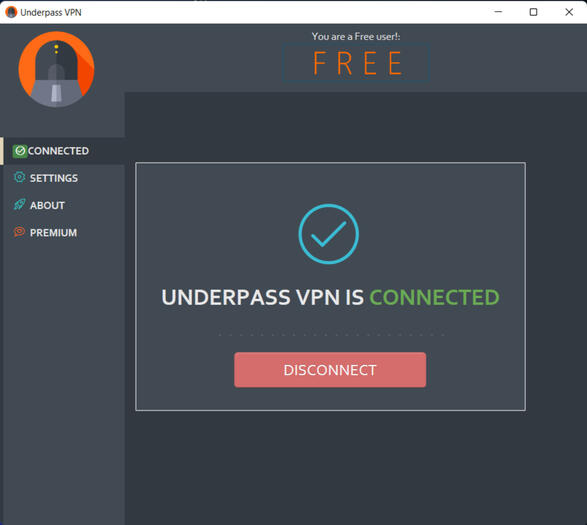587x525 pixels.
Task: Click the "Underpass VPN" window title text
Action: pos(51,12)
